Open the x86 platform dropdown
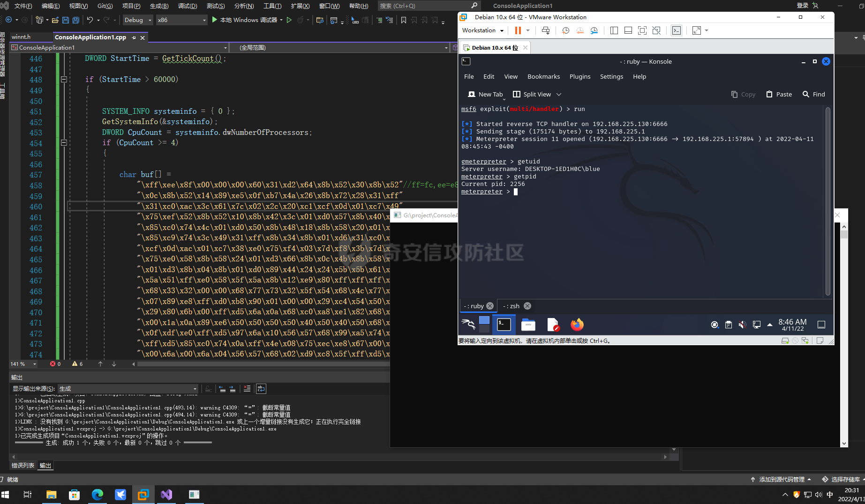The width and height of the screenshot is (865, 504). coord(182,20)
